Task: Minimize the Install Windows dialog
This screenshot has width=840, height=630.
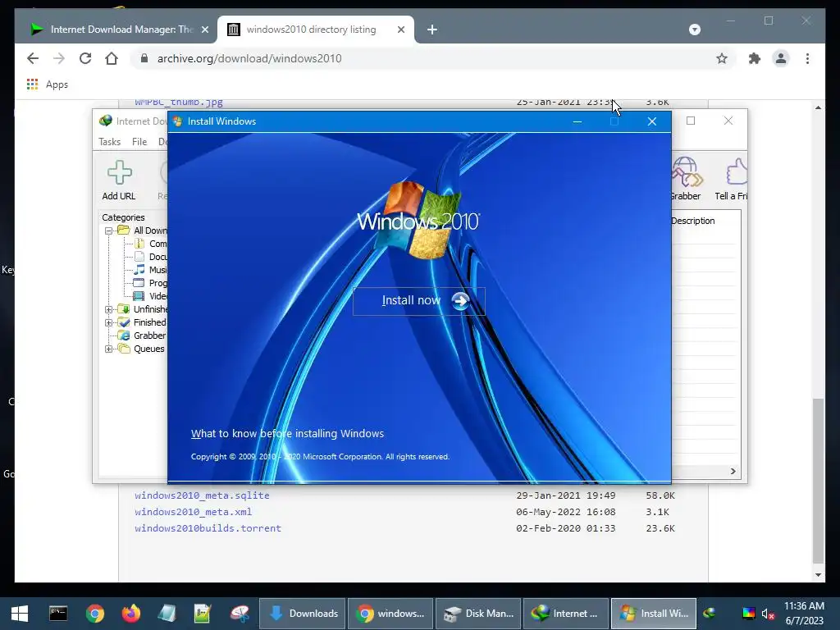Action: coord(577,121)
